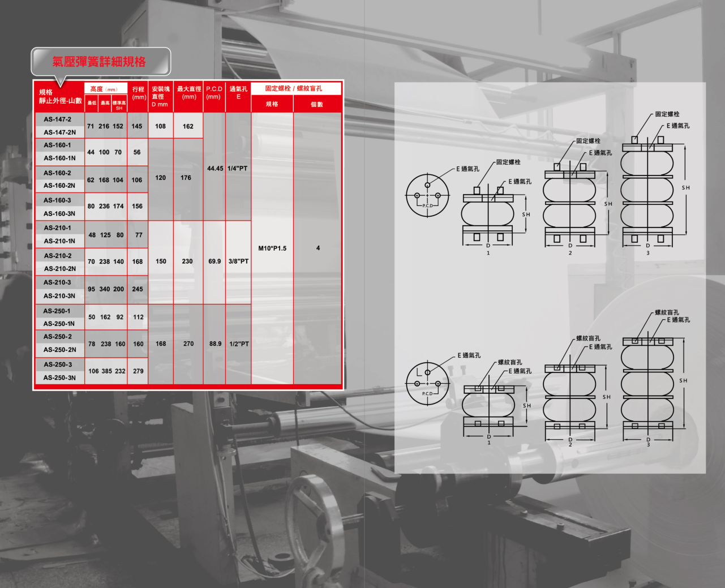Select the AS-160-1N model row label
725x588 pixels.
click(x=59, y=158)
